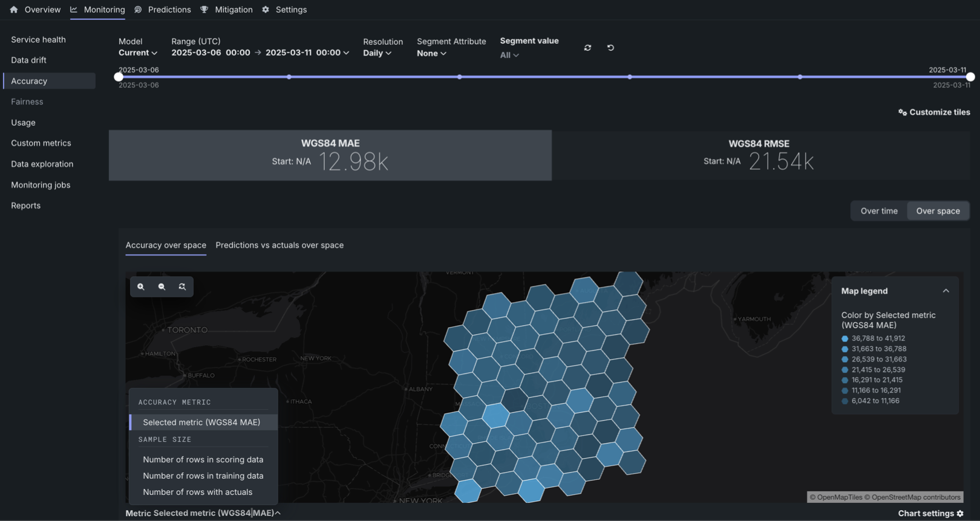Open the Resolution Daily dropdown

tap(377, 53)
